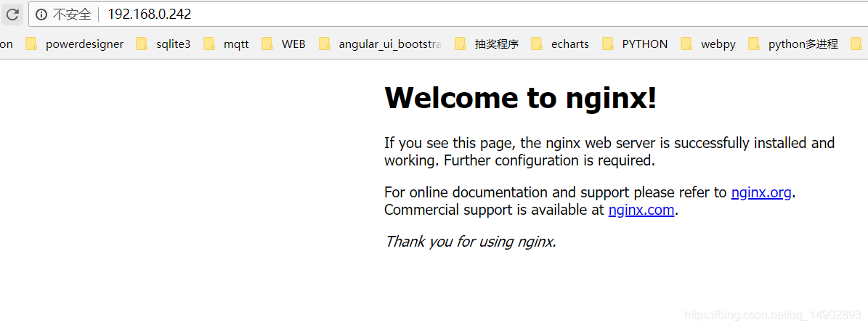Open the webpy bookmark folder
Viewport: 868px width, 328px height.
[x=709, y=44]
